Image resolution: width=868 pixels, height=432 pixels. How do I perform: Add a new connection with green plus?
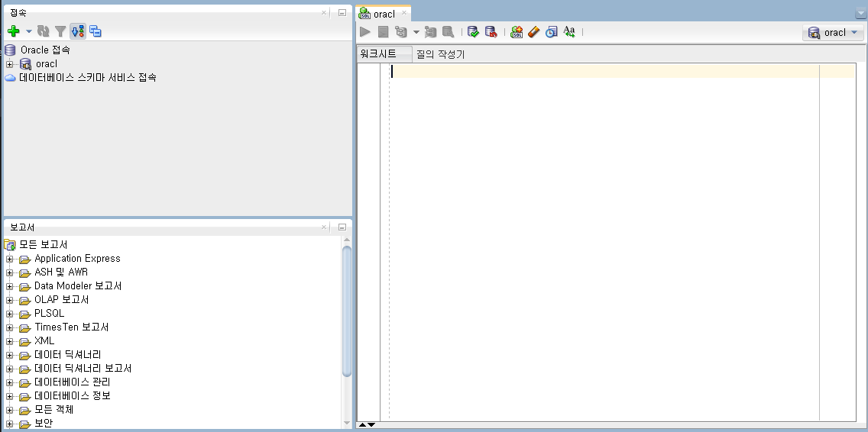pos(14,31)
